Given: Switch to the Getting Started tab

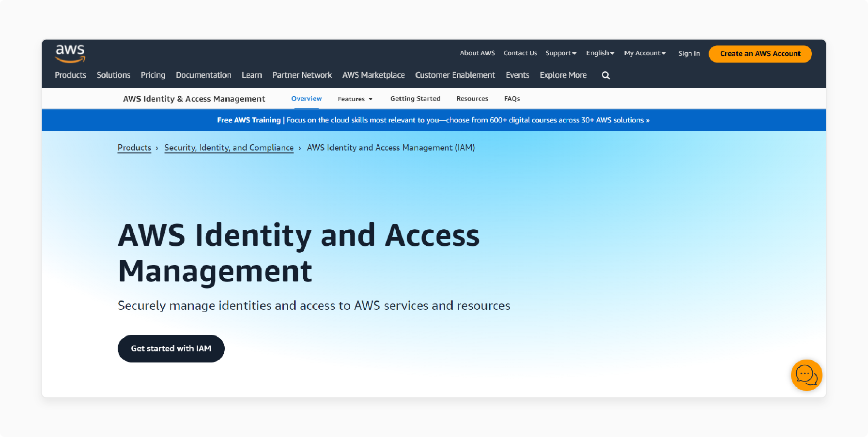Looking at the screenshot, I should click(x=416, y=99).
